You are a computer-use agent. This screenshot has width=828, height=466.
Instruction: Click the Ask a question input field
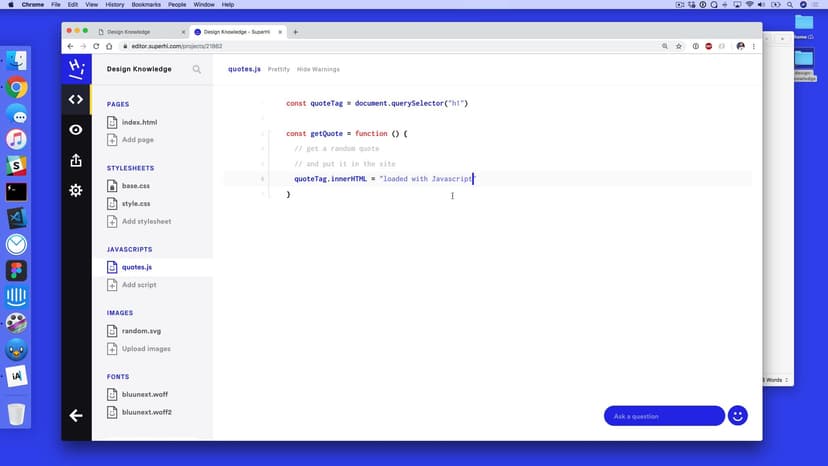click(663, 416)
